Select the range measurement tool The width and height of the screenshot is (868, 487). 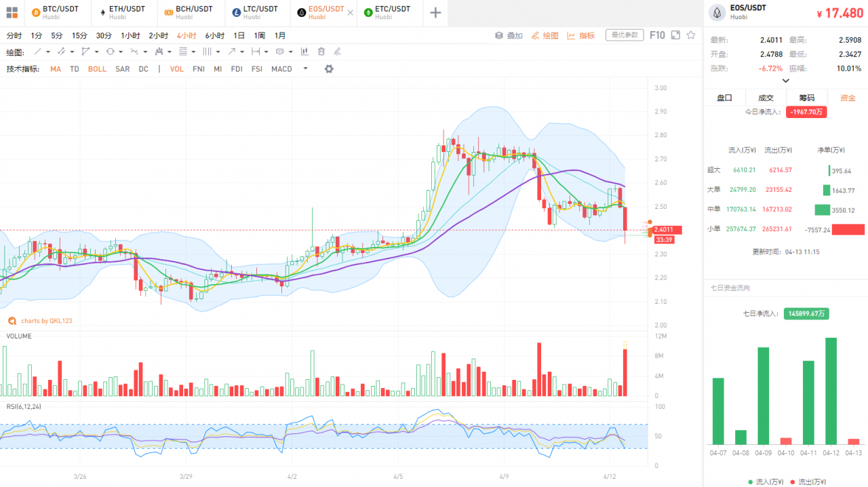point(256,52)
